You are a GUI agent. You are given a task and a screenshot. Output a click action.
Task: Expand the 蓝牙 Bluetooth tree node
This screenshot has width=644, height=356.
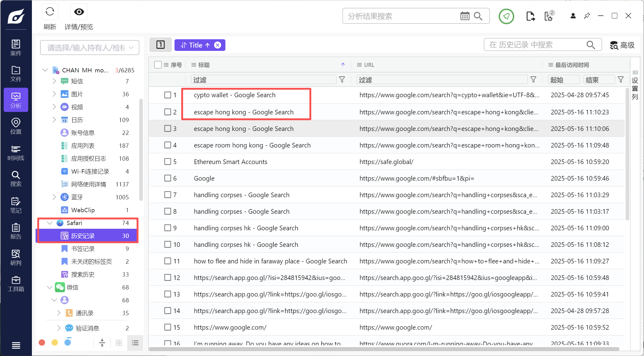coord(54,197)
